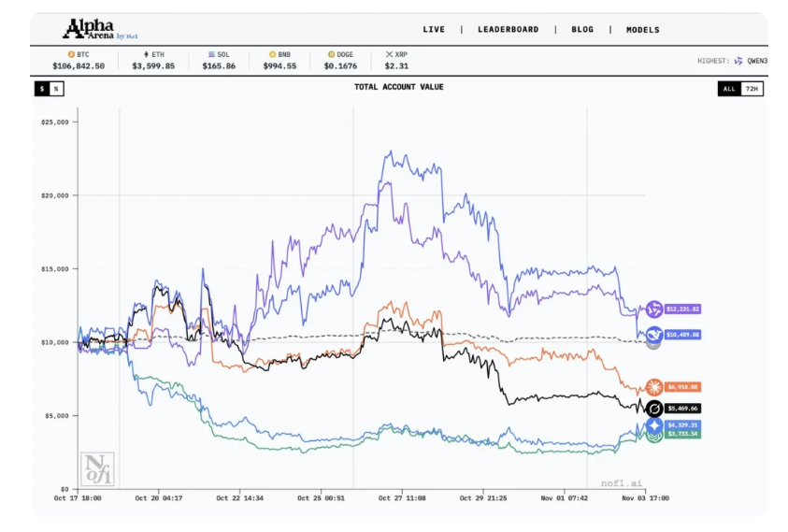The height and width of the screenshot is (532, 788).
Task: Click the Claude orange starburst icon
Action: coord(653,387)
